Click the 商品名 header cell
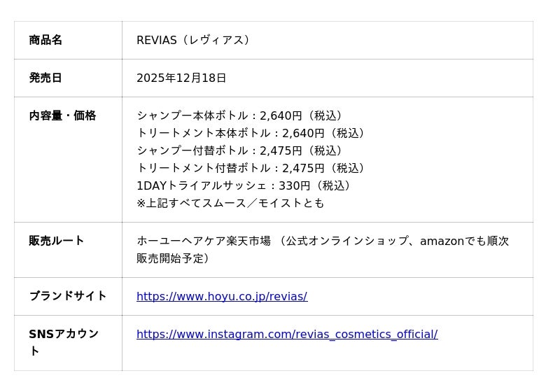Viewport: 560px width, 392px height. pos(45,41)
